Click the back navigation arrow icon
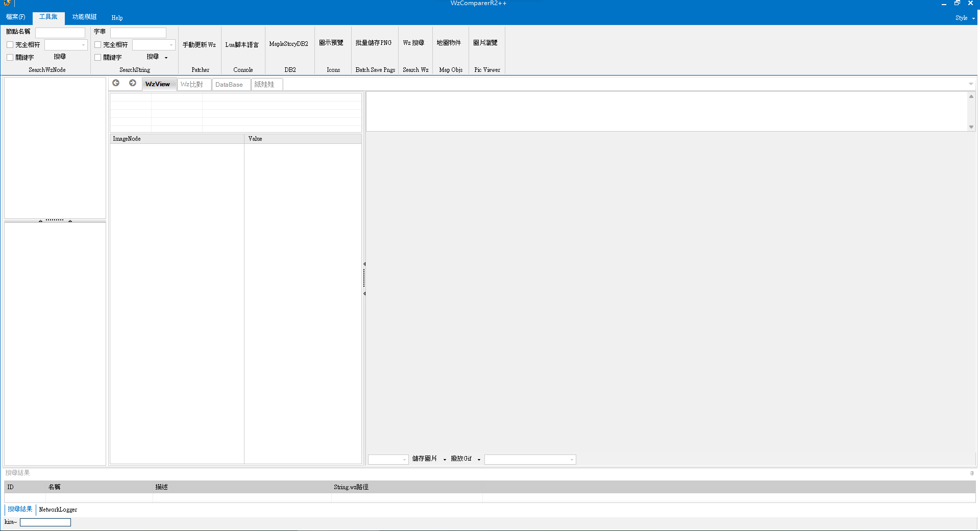Viewport: 980px width, 531px height. (x=116, y=83)
